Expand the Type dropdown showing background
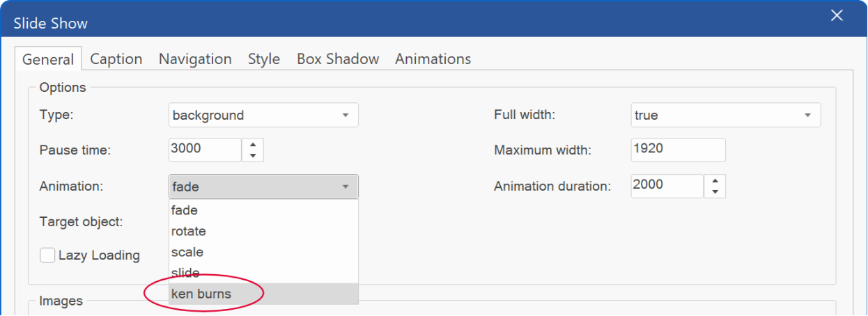This screenshot has height=316, width=868. tap(263, 116)
